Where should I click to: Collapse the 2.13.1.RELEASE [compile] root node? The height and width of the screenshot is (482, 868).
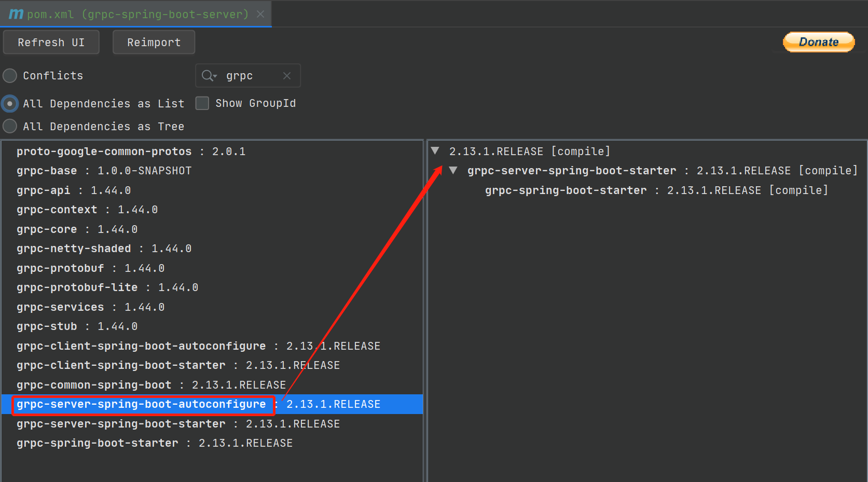435,151
